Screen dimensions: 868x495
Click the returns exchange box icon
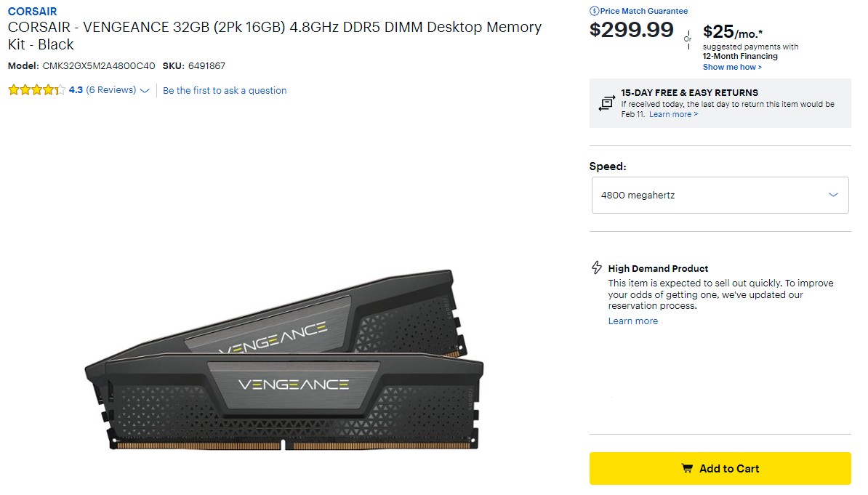point(606,104)
